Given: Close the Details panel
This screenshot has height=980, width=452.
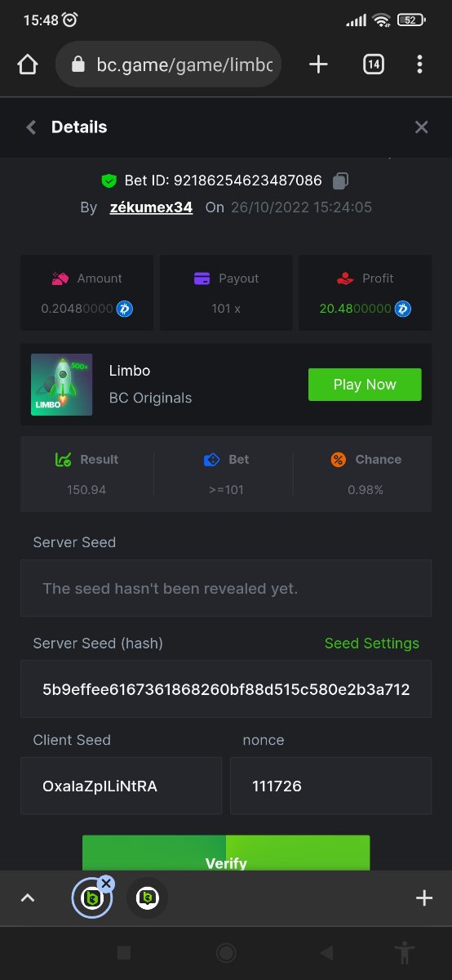Looking at the screenshot, I should pyautogui.click(x=421, y=127).
